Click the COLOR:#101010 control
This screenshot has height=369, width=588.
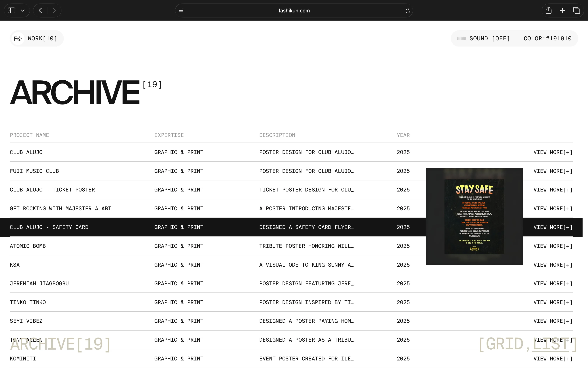[x=547, y=38]
